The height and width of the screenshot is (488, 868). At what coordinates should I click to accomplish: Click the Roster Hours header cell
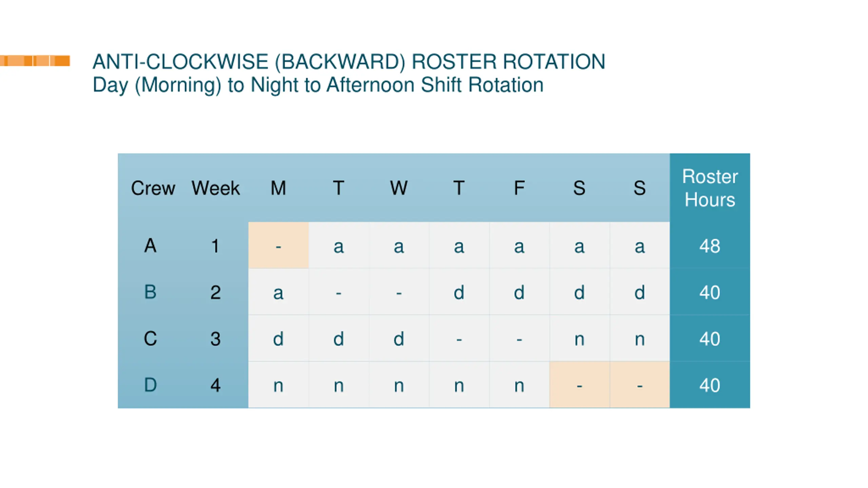[x=710, y=188]
